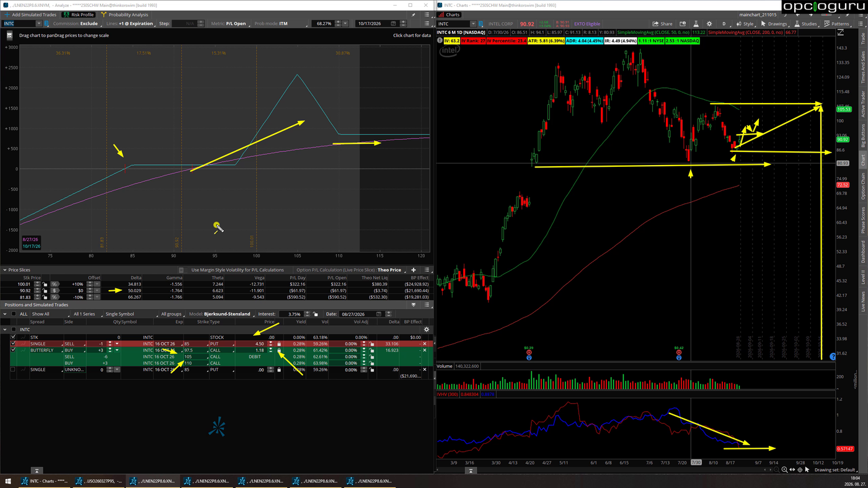The height and width of the screenshot is (488, 868).
Task: Click the lock icon beside 4.50 price
Action: click(279, 344)
